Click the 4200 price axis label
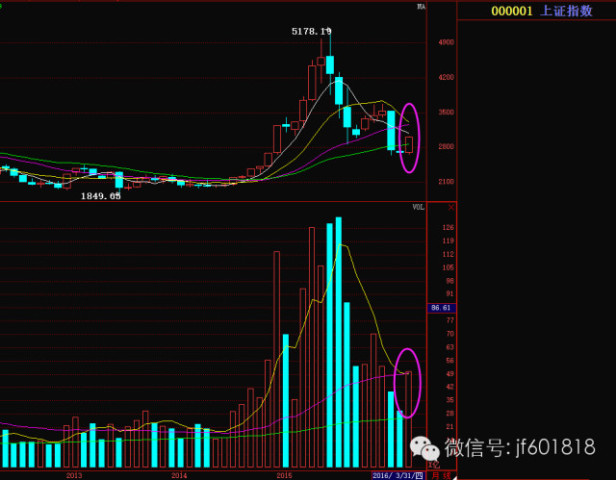The height and width of the screenshot is (480, 616). point(446,77)
